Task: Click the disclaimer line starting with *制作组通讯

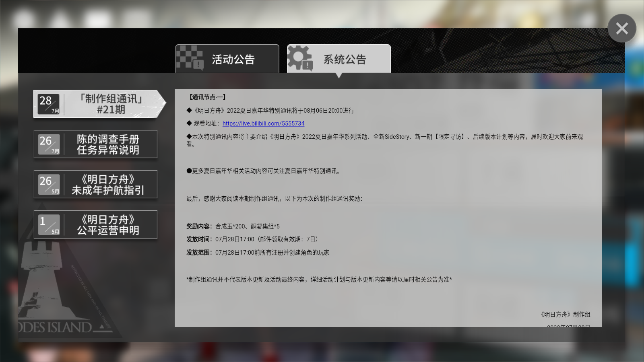Action: [319, 280]
